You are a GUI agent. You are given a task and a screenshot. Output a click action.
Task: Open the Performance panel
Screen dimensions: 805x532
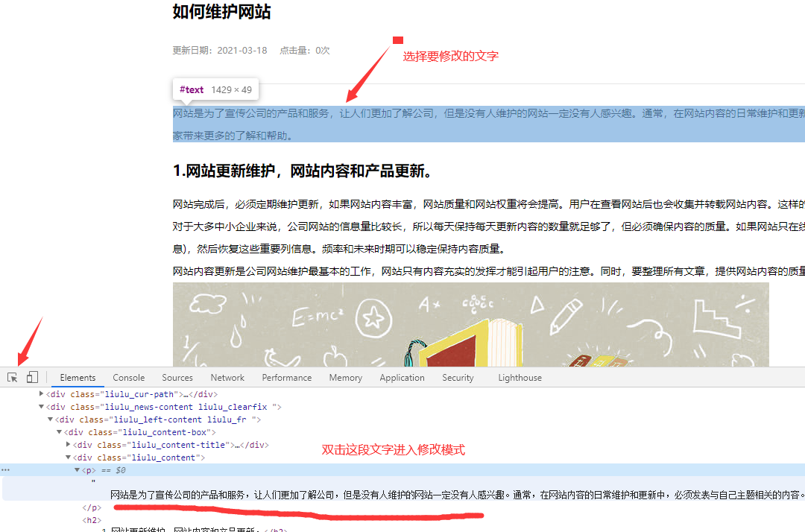(x=287, y=377)
